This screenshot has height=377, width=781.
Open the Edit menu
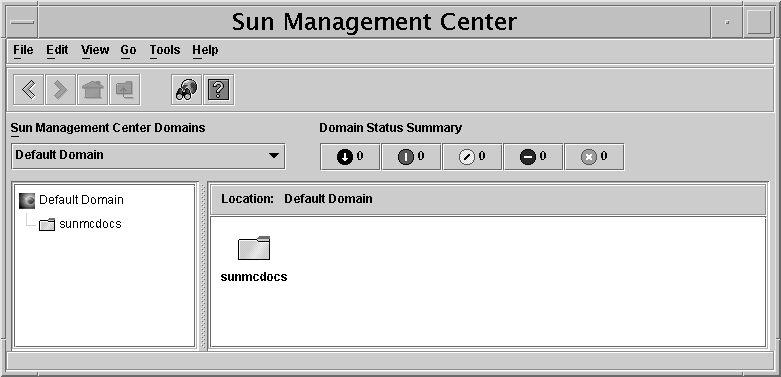57,50
